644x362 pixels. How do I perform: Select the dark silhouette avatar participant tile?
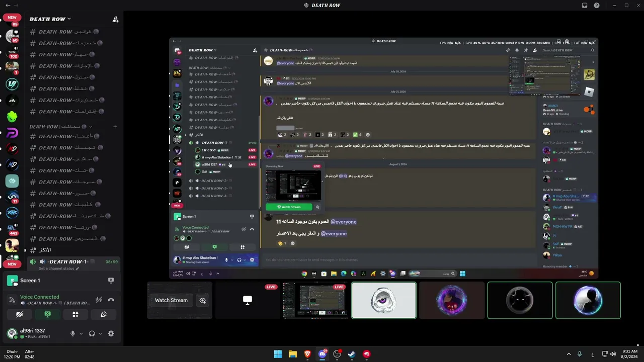tap(520, 301)
